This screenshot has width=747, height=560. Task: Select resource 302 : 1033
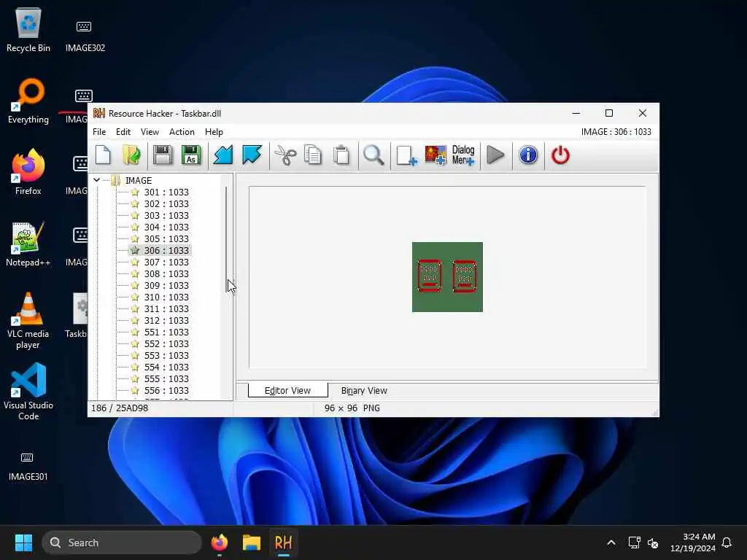click(166, 204)
